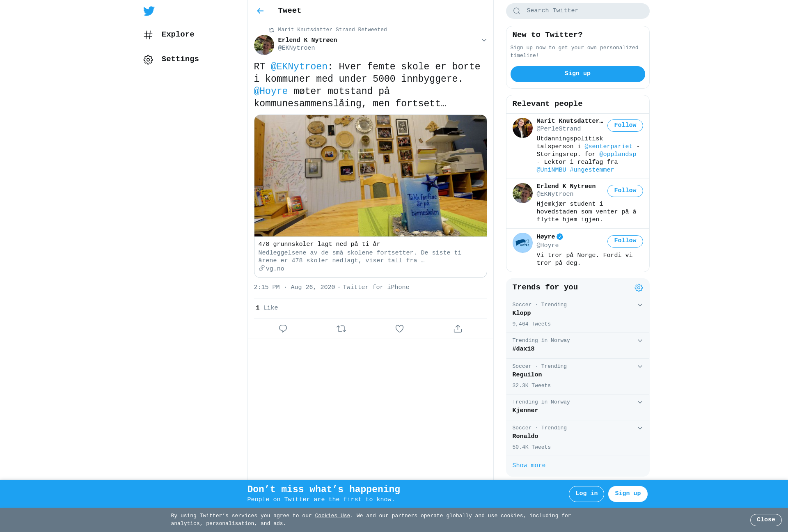Open the Cookies Use link
This screenshot has height=532, width=788.
[332, 516]
